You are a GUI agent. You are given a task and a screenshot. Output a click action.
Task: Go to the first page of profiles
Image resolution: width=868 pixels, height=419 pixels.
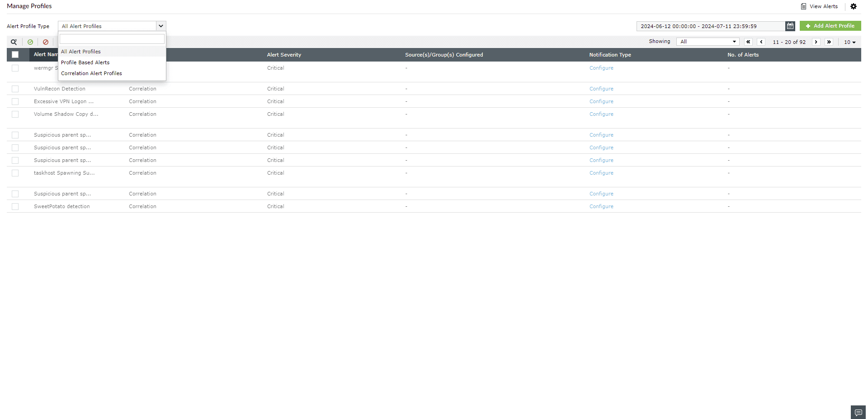pyautogui.click(x=748, y=42)
